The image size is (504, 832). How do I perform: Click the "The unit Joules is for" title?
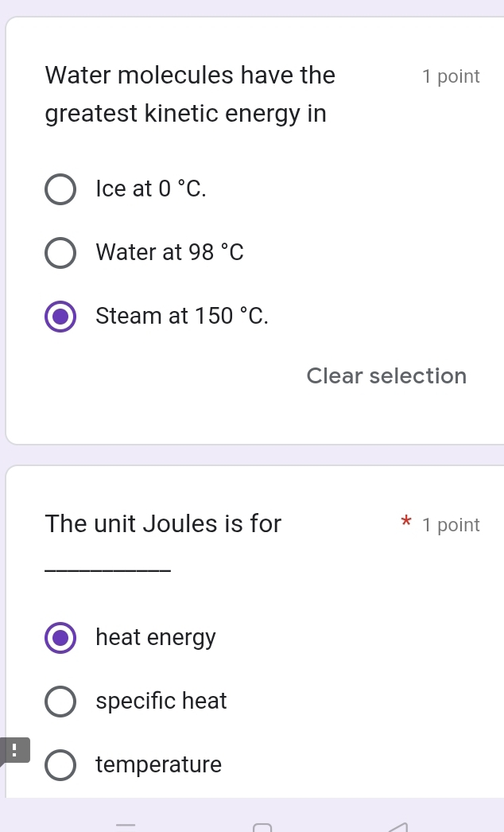(x=163, y=524)
